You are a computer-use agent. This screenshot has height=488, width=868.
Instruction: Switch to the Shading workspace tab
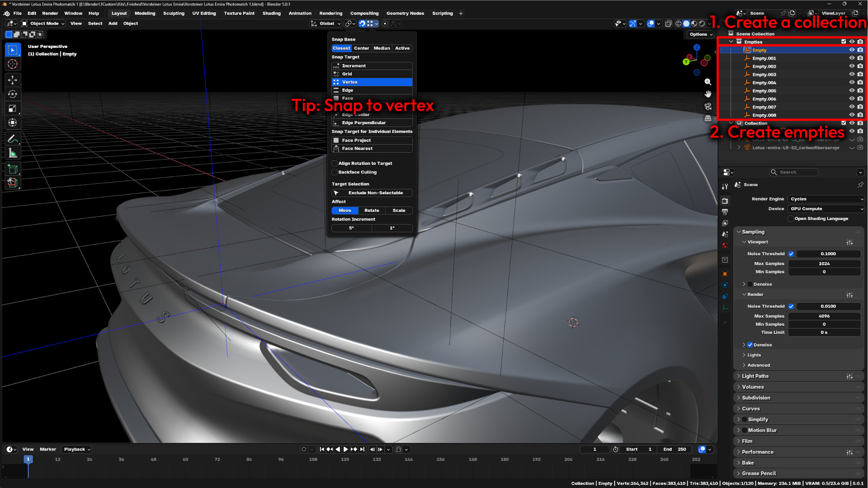click(271, 13)
